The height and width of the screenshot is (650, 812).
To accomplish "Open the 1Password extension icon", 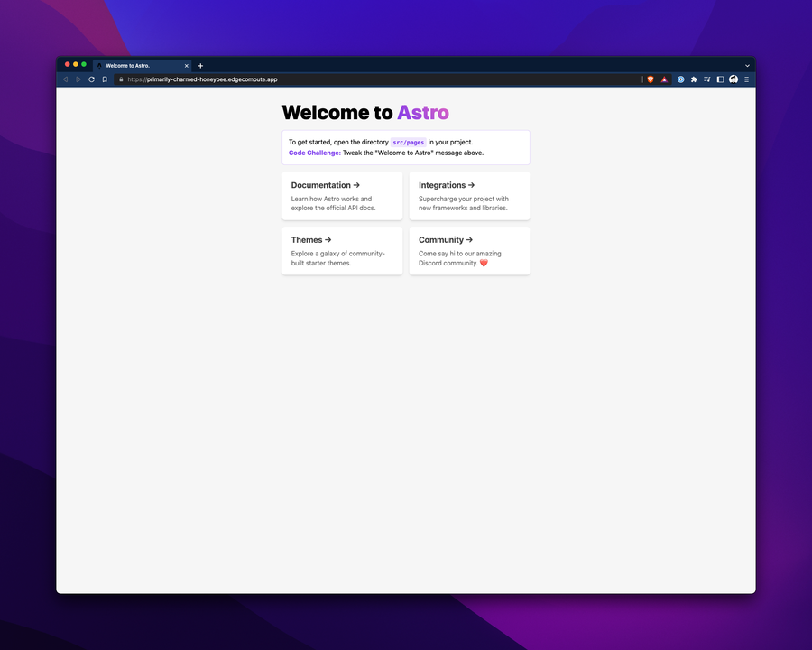I will coord(681,79).
